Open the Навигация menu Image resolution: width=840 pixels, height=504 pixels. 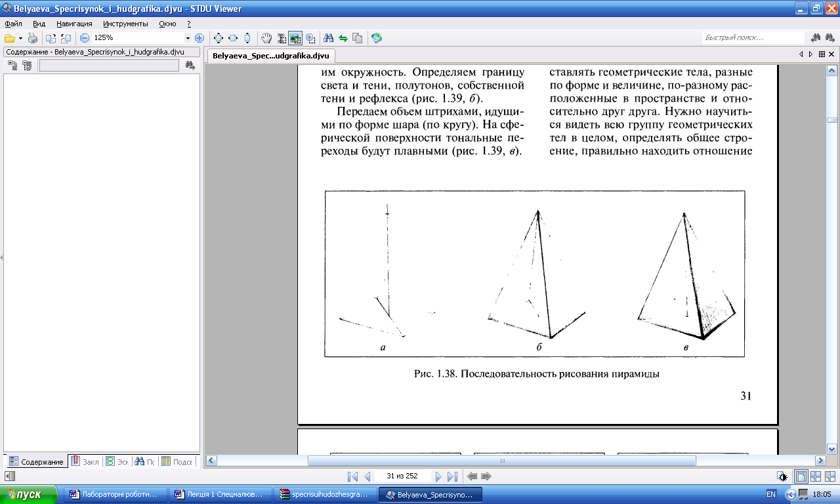coord(74,23)
